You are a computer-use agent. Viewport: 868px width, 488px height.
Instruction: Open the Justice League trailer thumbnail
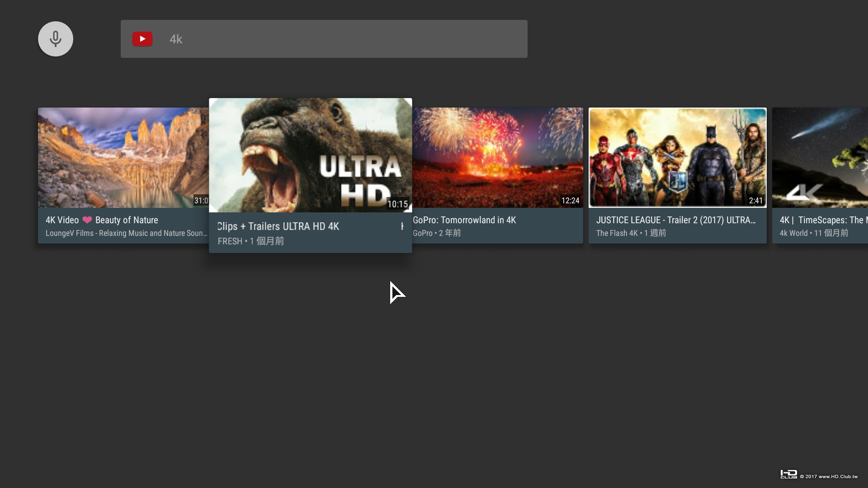(677, 157)
